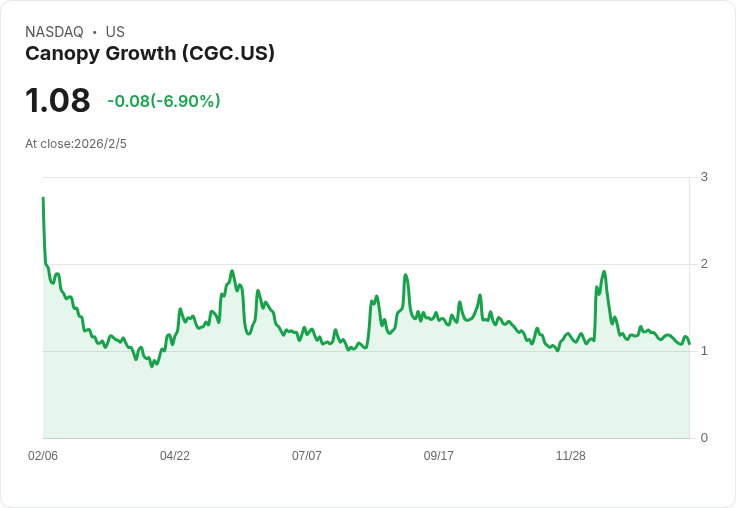736x508 pixels.
Task: Select the 02/06 date on the x-axis
Action: point(43,456)
